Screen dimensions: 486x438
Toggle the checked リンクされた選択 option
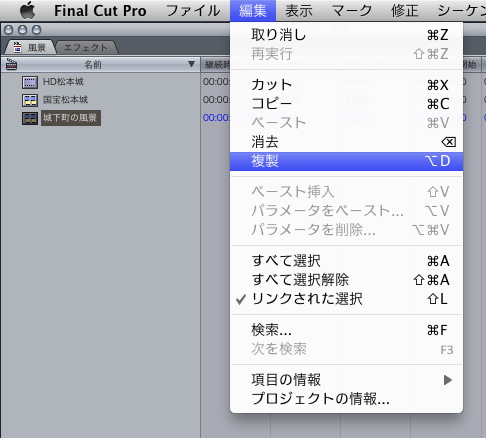[x=346, y=299]
